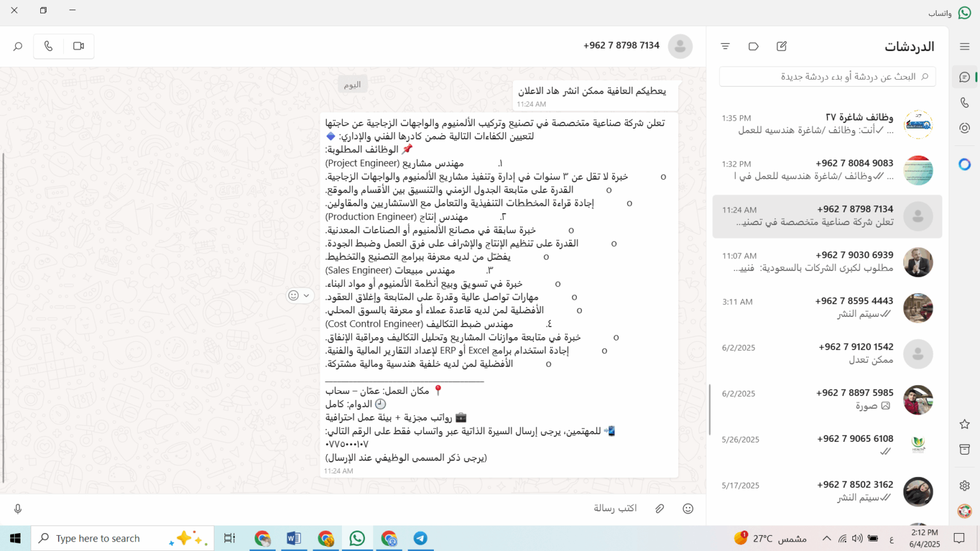Open notification center
Viewport: 980px width, 551px height.
coord(959,538)
